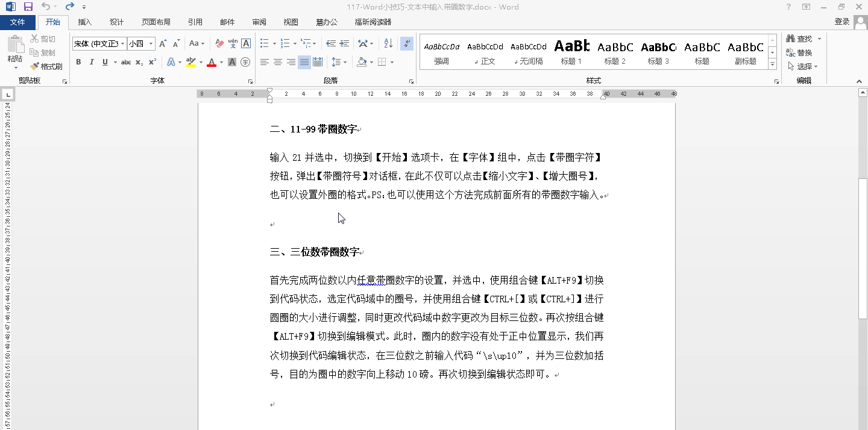Toggle italic formatting
The height and width of the screenshot is (430, 868).
91,62
